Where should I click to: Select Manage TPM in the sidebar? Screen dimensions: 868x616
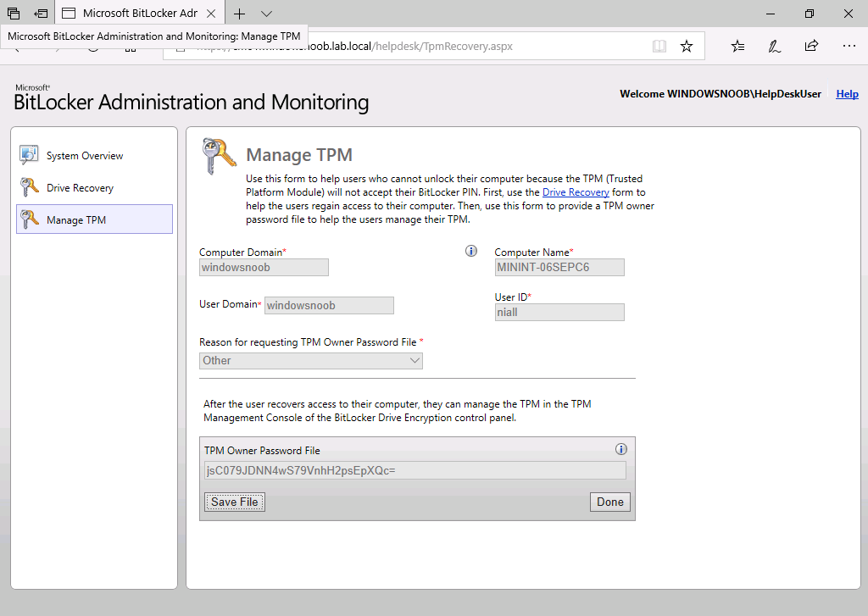pyautogui.click(x=95, y=219)
